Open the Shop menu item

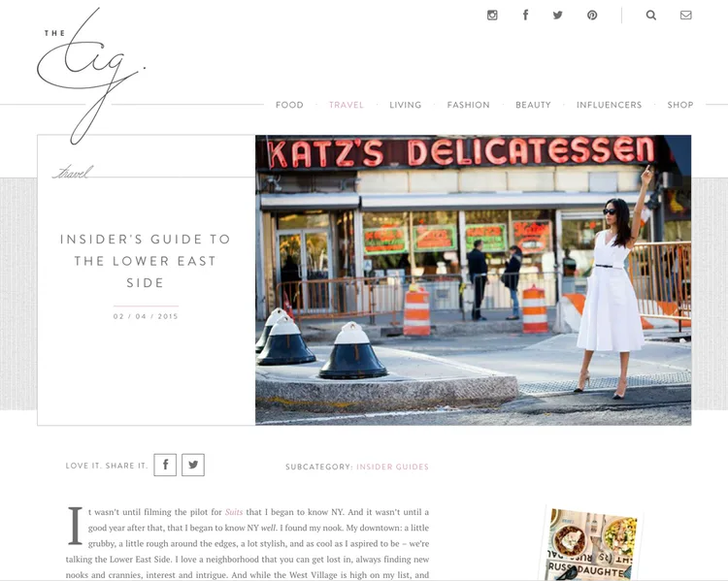tap(680, 105)
